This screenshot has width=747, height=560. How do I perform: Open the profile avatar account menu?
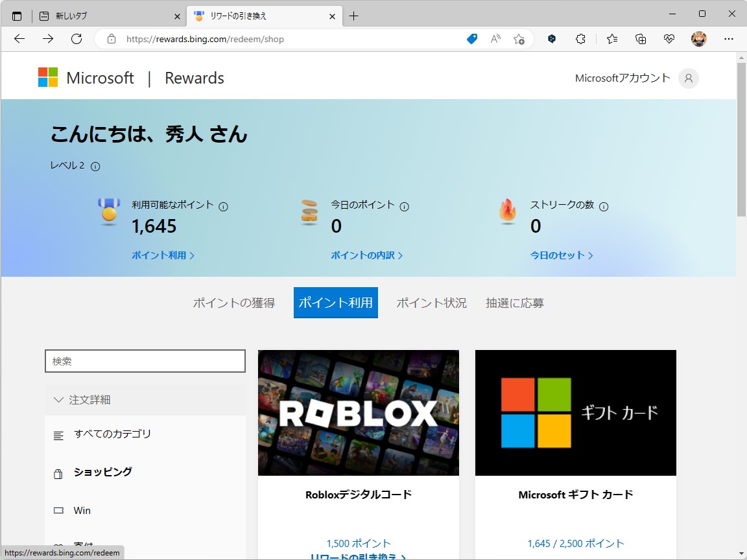[x=699, y=39]
